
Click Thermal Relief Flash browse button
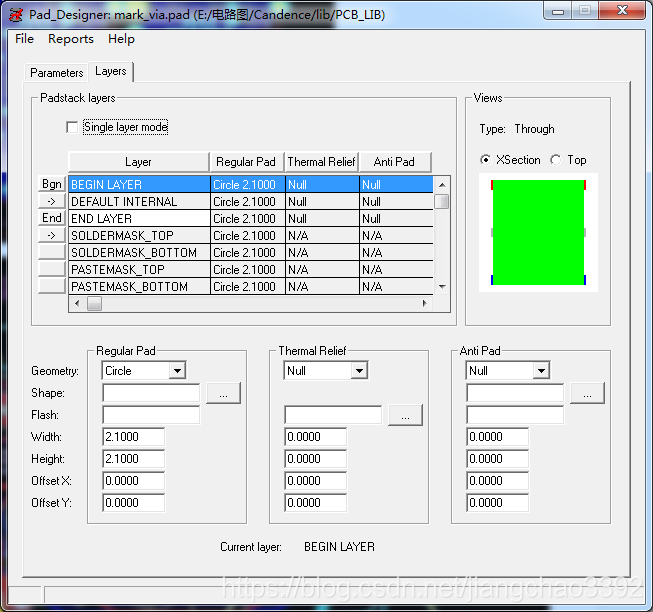[405, 415]
